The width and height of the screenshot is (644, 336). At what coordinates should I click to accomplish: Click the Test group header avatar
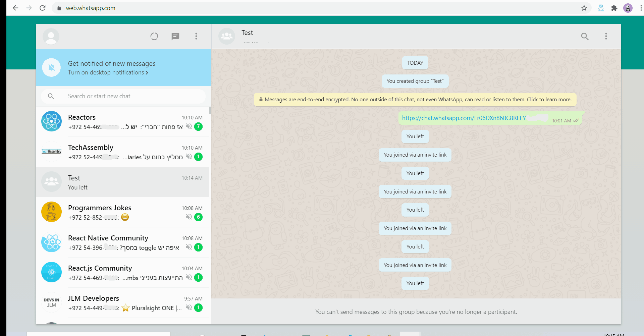tap(227, 36)
